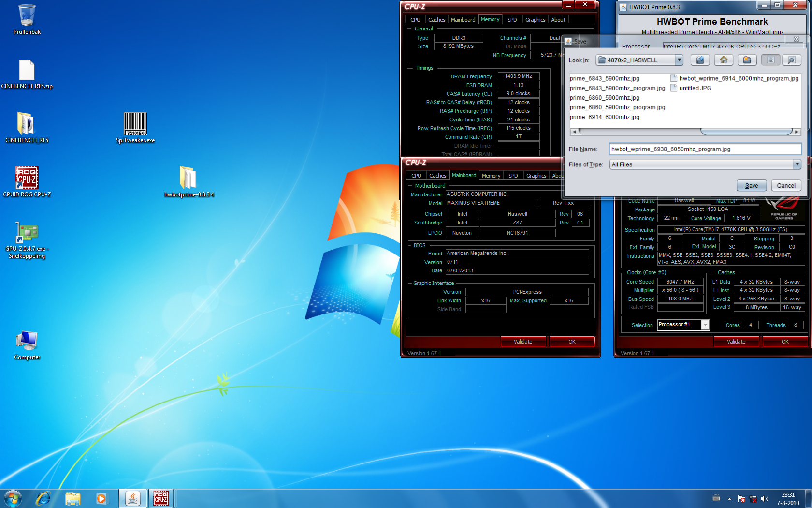
Task: Switch to the Java app on taskbar
Action: click(x=133, y=498)
